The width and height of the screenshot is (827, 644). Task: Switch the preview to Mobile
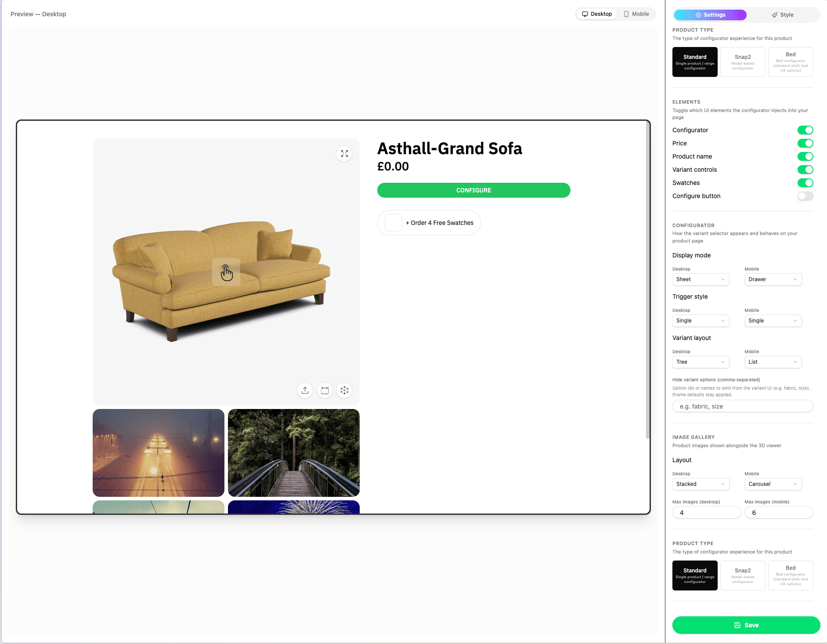636,14
